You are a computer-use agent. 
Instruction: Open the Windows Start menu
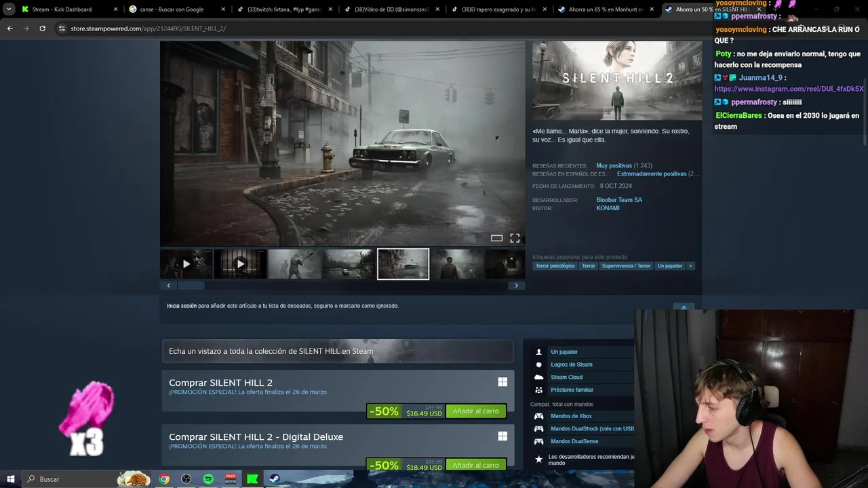tap(11, 479)
